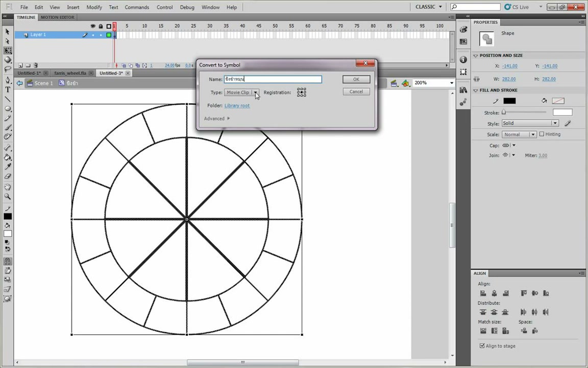The width and height of the screenshot is (588, 368).
Task: Select the Text tool in toolbar
Action: (x=8, y=89)
